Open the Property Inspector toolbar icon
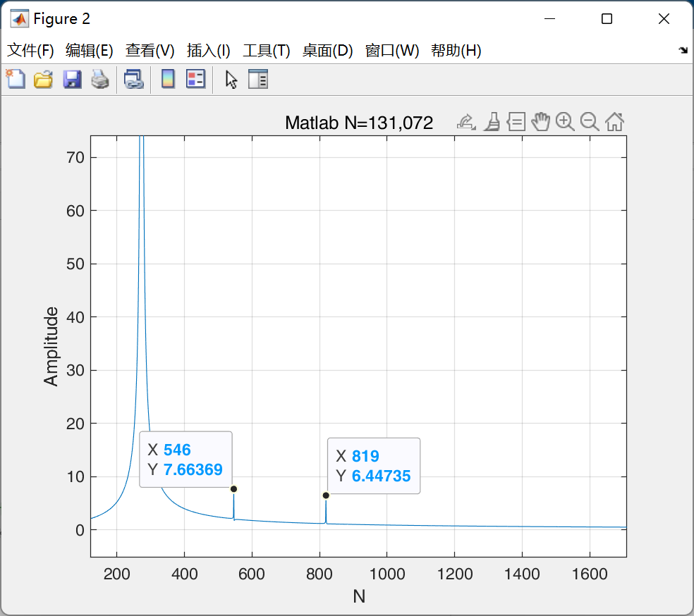Image resolution: width=694 pixels, height=616 pixels. pos(258,80)
